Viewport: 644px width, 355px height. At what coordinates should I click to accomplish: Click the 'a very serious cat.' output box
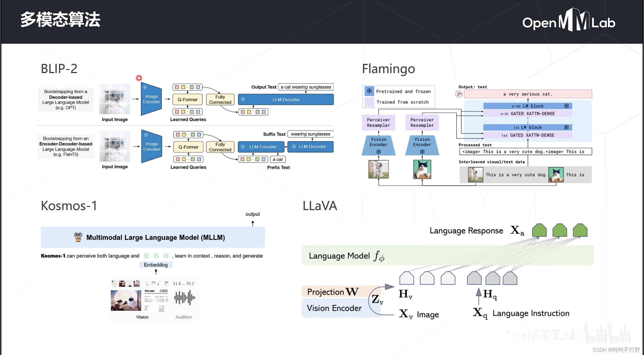click(528, 94)
